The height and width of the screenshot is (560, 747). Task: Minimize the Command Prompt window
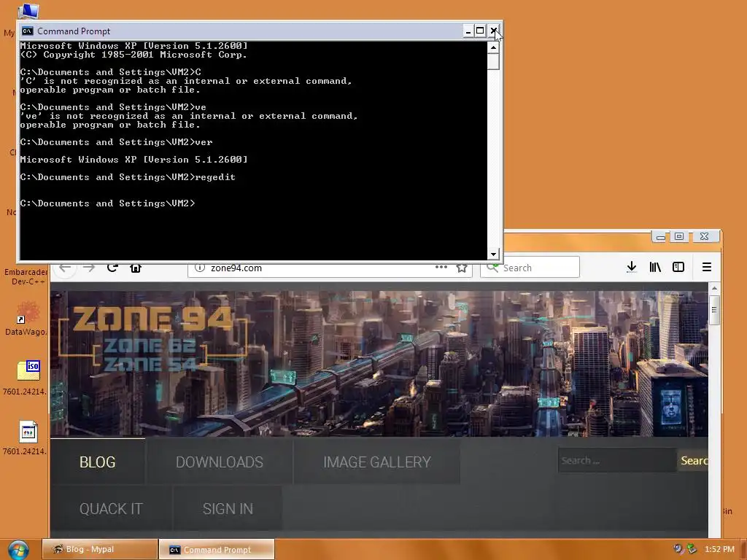click(468, 31)
